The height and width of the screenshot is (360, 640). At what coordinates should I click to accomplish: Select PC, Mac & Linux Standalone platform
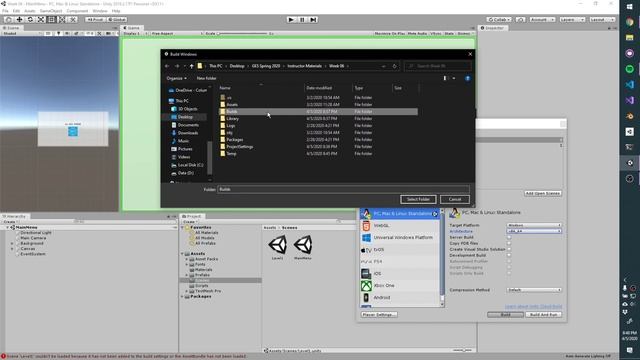(x=400, y=213)
